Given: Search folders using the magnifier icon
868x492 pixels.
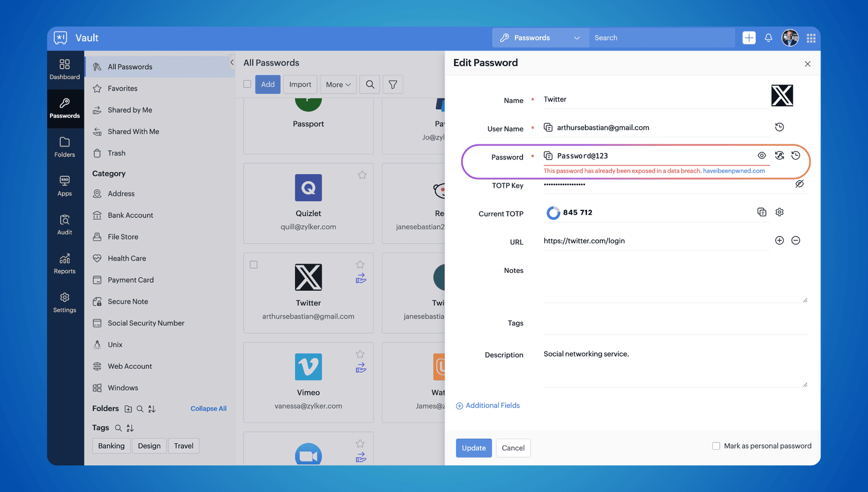Looking at the screenshot, I should pyautogui.click(x=140, y=409).
